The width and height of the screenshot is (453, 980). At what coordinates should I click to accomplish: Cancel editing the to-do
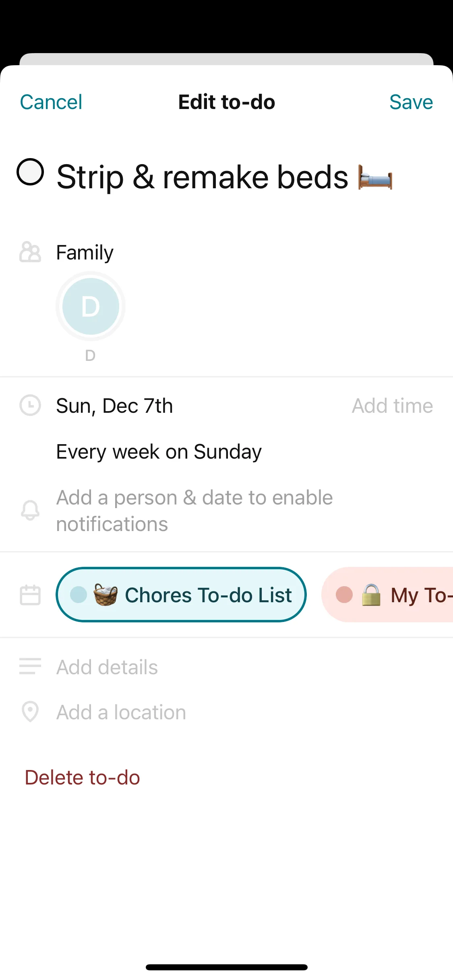51,102
